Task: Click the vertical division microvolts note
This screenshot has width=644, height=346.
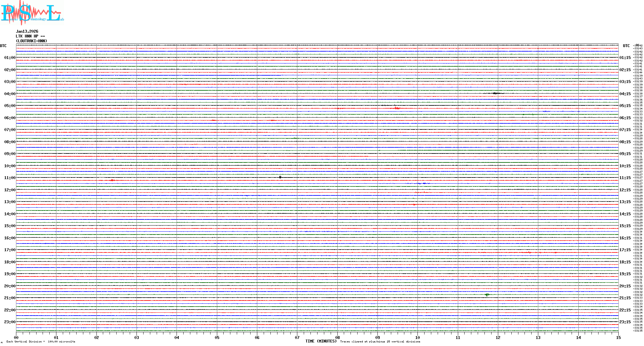Action: click(x=41, y=342)
